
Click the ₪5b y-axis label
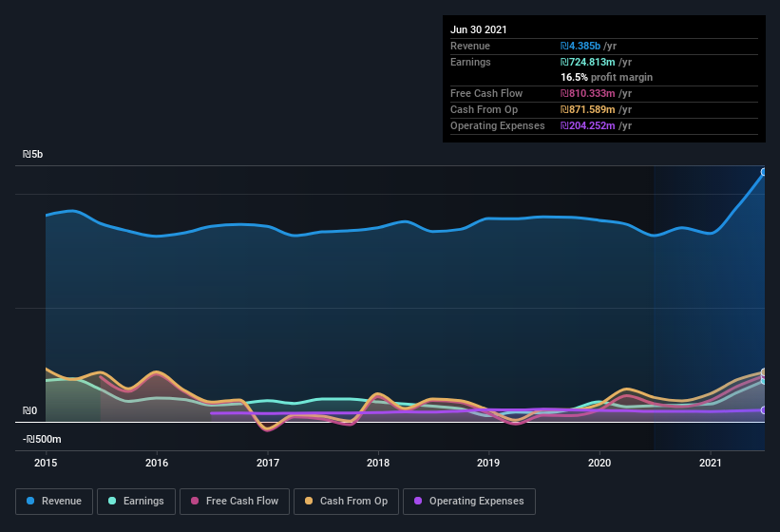32,154
